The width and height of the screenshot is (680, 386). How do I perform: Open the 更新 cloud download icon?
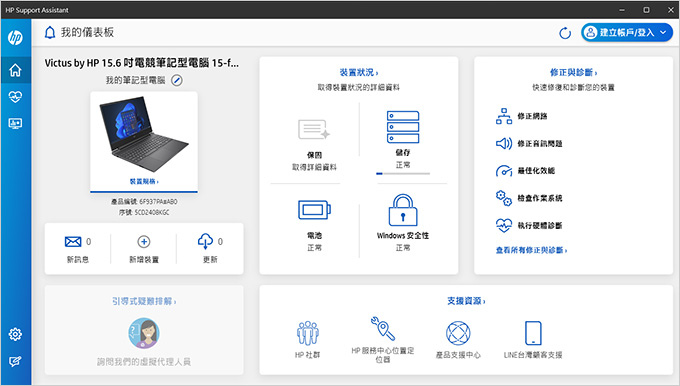tap(206, 241)
